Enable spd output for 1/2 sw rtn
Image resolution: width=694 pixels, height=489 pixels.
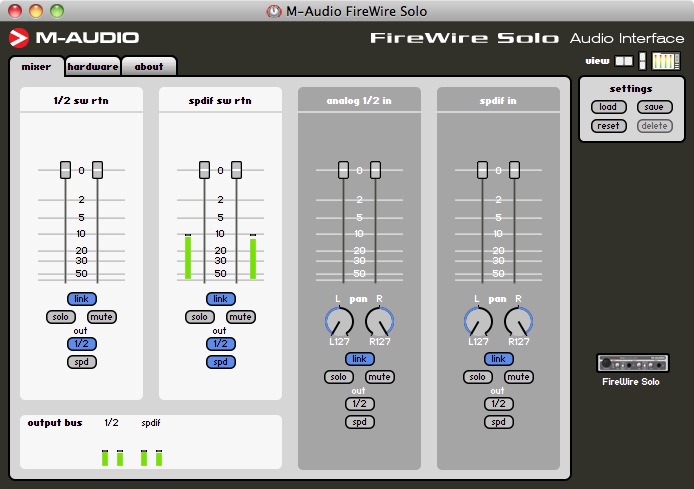click(x=81, y=362)
